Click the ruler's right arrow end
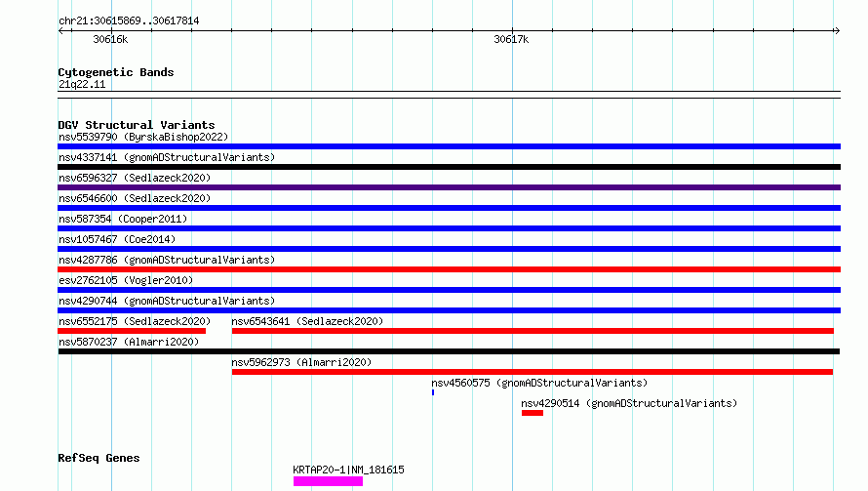The height and width of the screenshot is (491, 868). (x=837, y=31)
